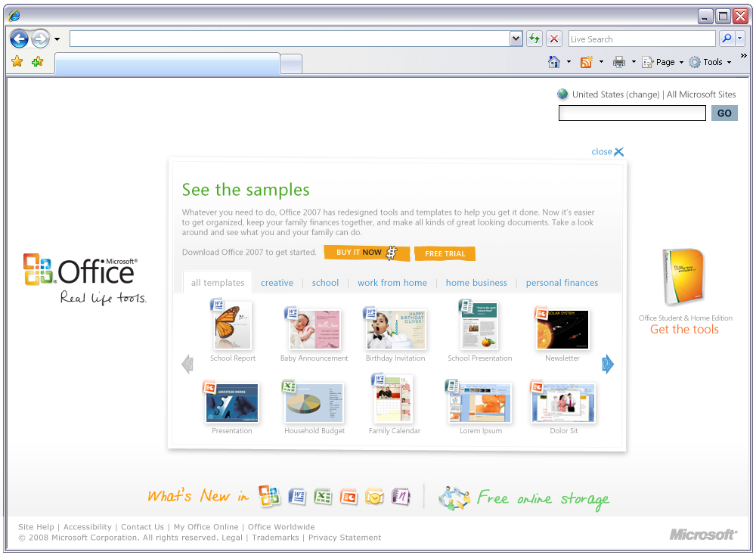Open Favorites Center star icon
Viewport: 756px width, 555px height.
(17, 61)
